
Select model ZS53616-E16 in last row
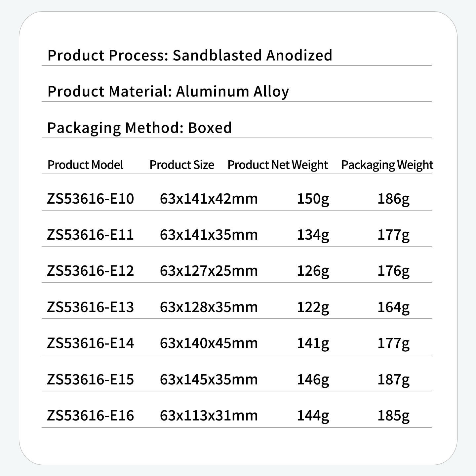pos(91,416)
